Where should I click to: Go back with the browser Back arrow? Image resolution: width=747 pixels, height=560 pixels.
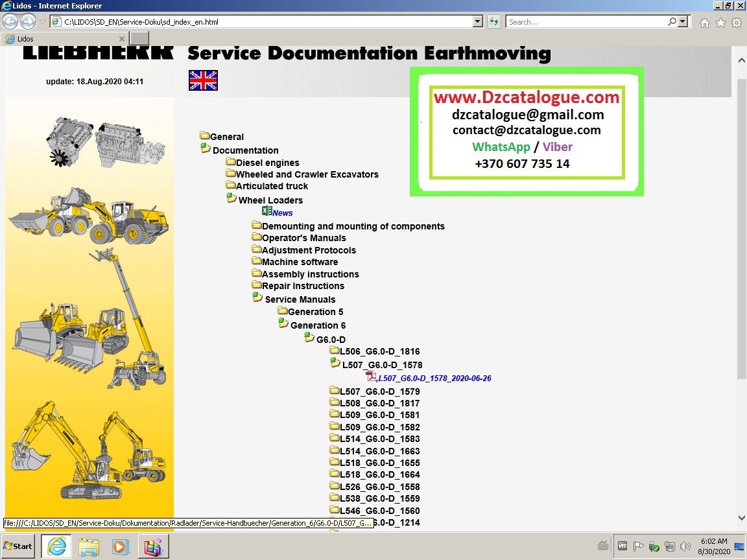(10, 21)
